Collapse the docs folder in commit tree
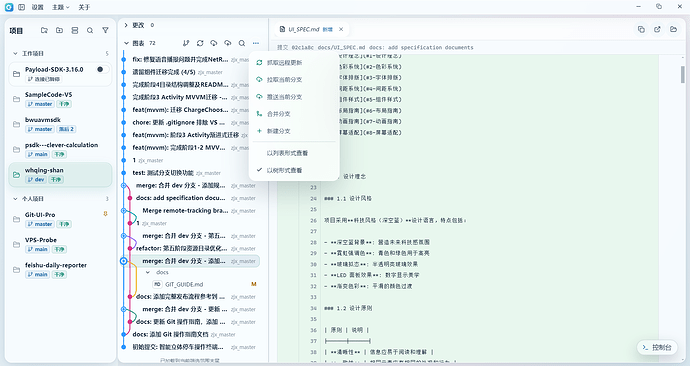 pos(148,272)
